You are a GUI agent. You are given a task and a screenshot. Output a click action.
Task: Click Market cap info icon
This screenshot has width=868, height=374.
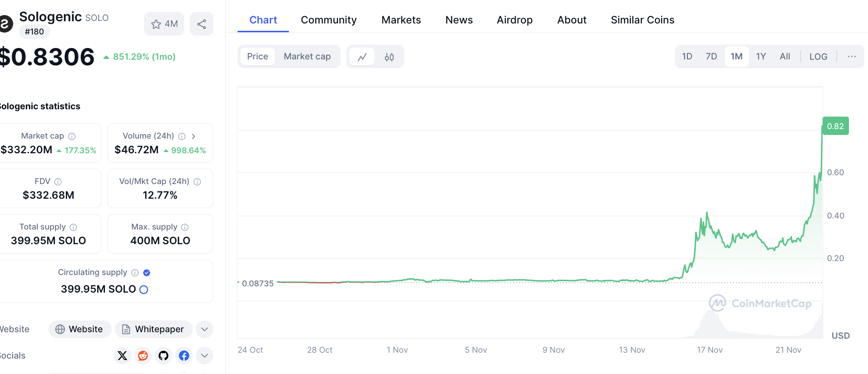click(72, 136)
